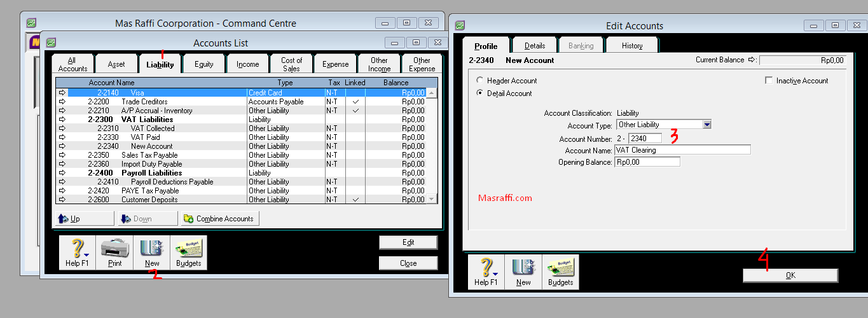Select Profile tab in Edit Accounts
868x318 pixels.
click(486, 45)
